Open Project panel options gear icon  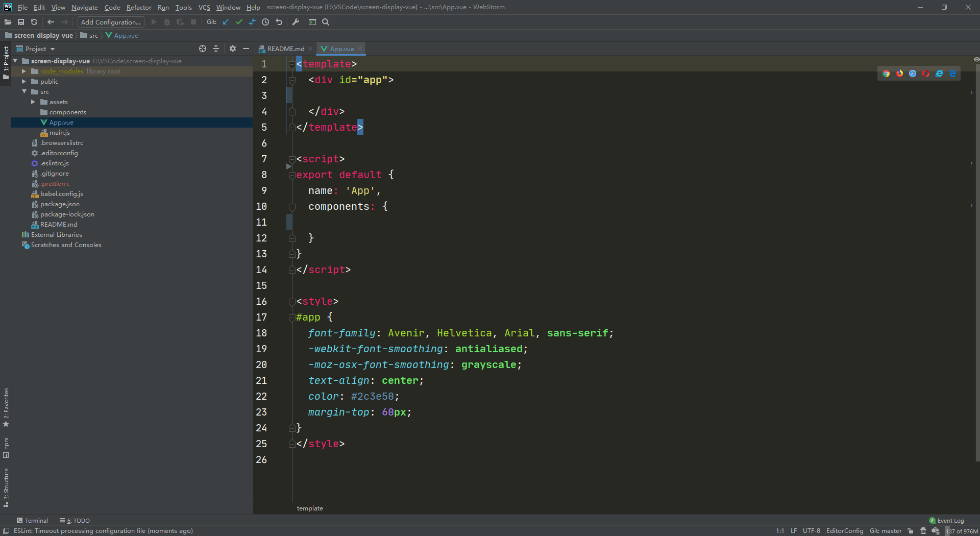(x=233, y=48)
